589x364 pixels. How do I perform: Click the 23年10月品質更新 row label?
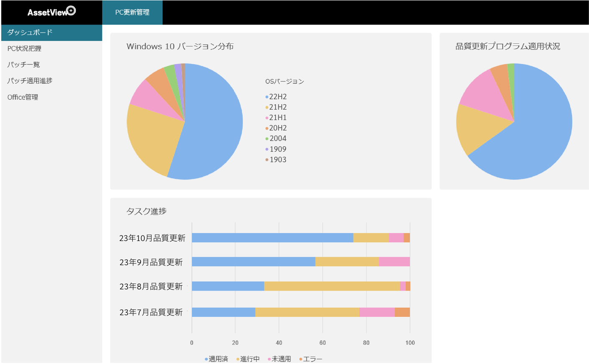(152, 238)
